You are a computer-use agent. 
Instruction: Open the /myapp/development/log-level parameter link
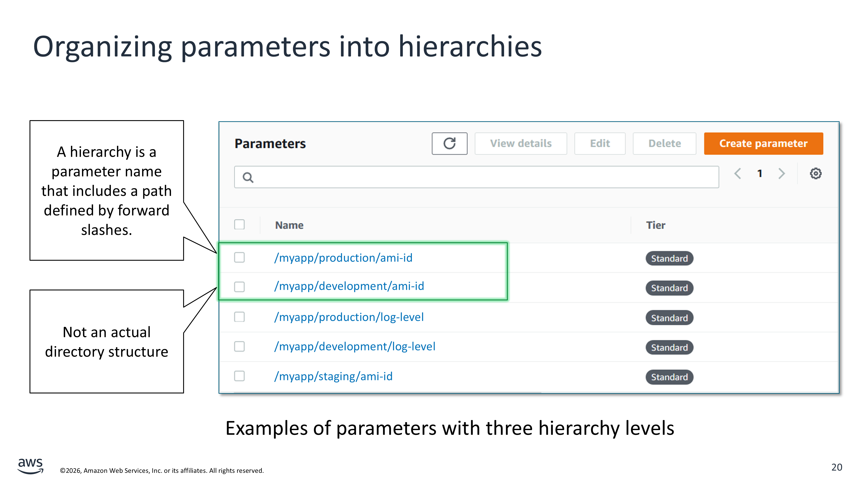355,347
